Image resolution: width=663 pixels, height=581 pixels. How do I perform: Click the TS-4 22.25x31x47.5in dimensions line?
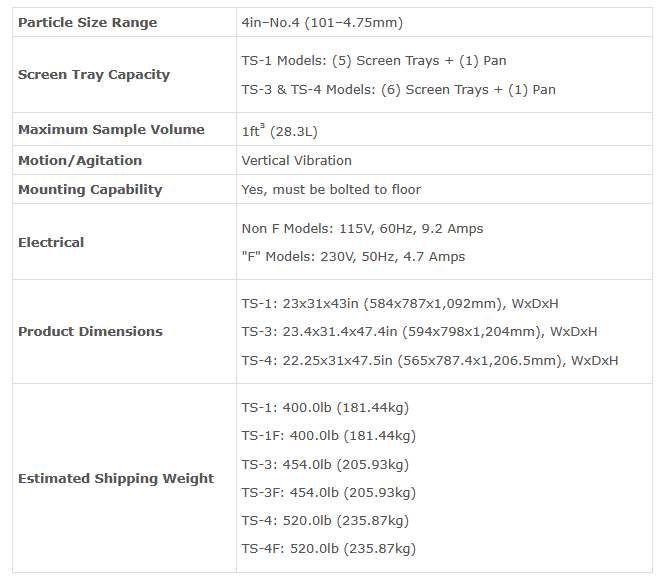pos(430,360)
